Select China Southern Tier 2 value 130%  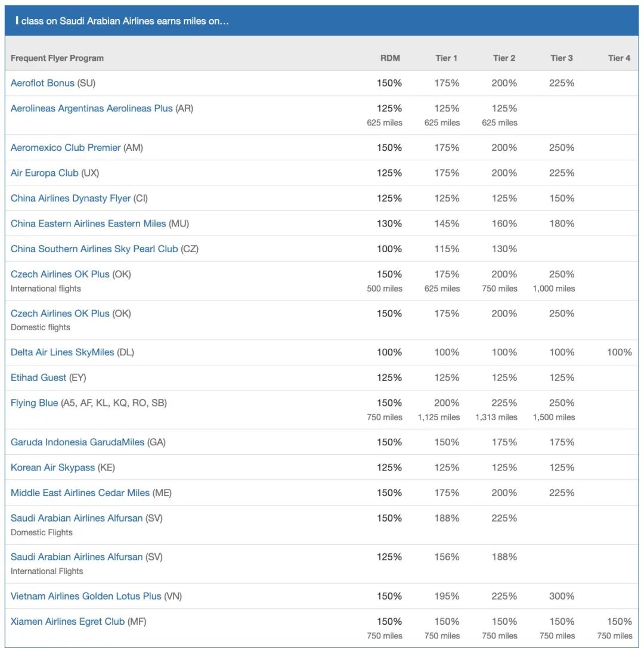click(x=504, y=249)
